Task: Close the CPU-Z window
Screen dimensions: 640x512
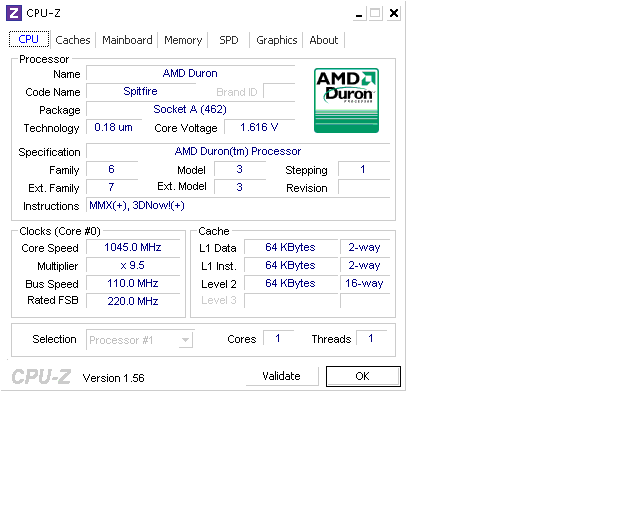Action: tap(394, 13)
